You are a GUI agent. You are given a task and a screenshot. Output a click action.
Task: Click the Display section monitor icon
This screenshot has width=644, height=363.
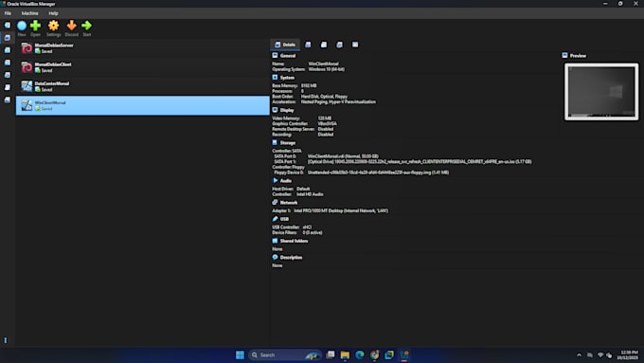pos(275,110)
